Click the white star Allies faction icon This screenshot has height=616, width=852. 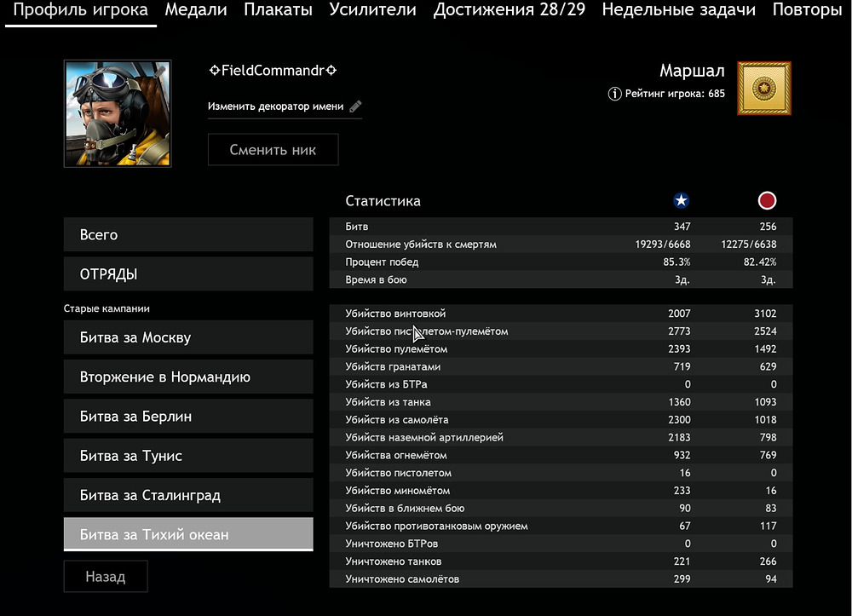tap(681, 201)
